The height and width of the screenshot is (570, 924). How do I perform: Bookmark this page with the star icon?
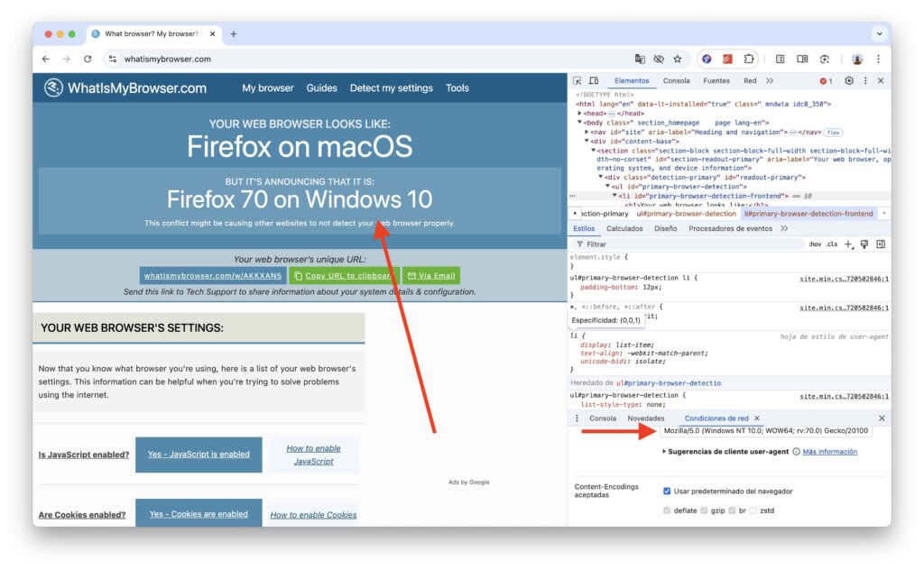678,59
